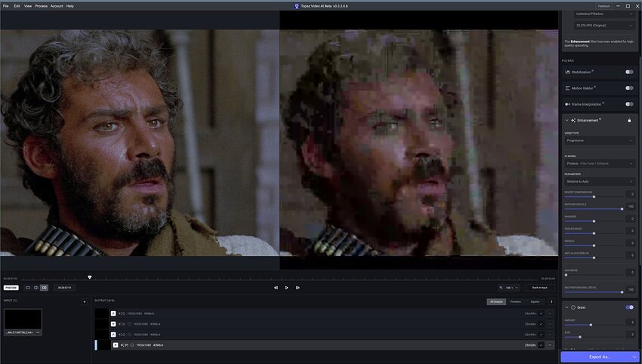
Task: Click the outputs sort icon beside Exports
Action: pos(551,302)
